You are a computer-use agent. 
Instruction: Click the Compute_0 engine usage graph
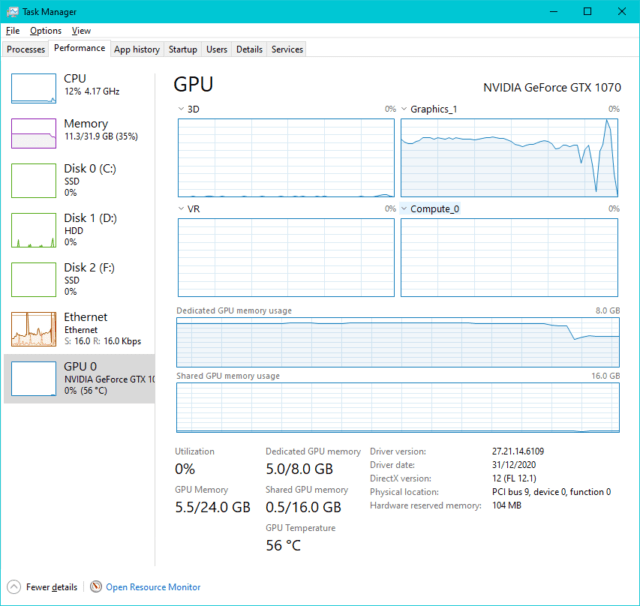(x=509, y=257)
